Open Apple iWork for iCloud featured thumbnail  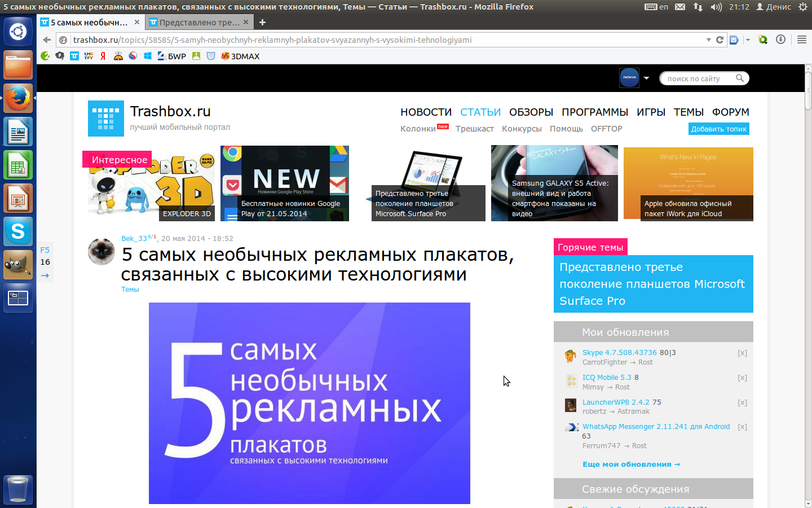pos(689,183)
